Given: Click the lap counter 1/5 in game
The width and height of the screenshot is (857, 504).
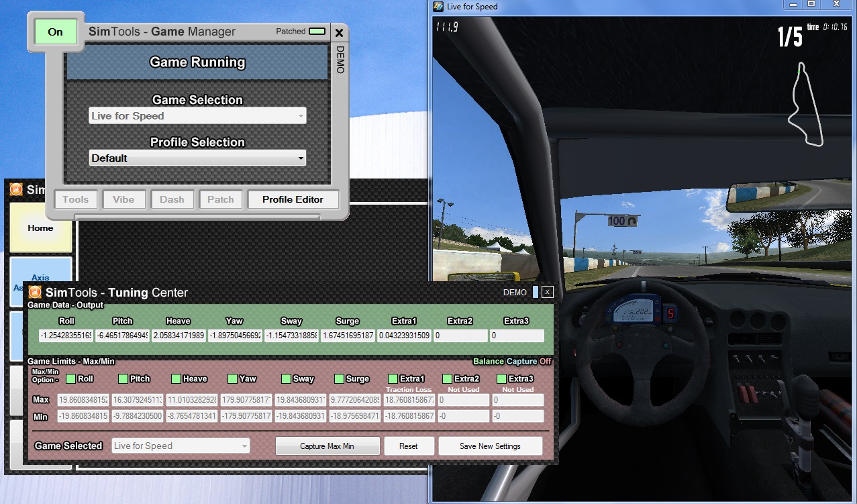Looking at the screenshot, I should click(x=790, y=37).
